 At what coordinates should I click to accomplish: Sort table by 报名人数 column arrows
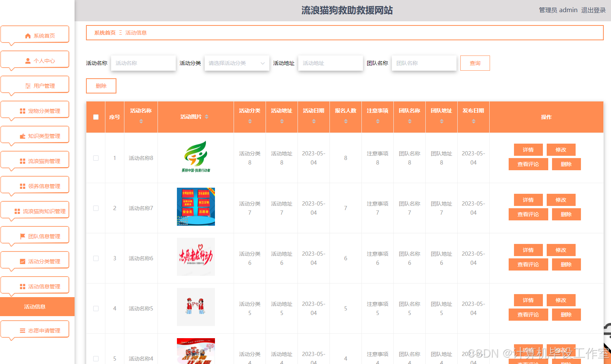point(346,121)
